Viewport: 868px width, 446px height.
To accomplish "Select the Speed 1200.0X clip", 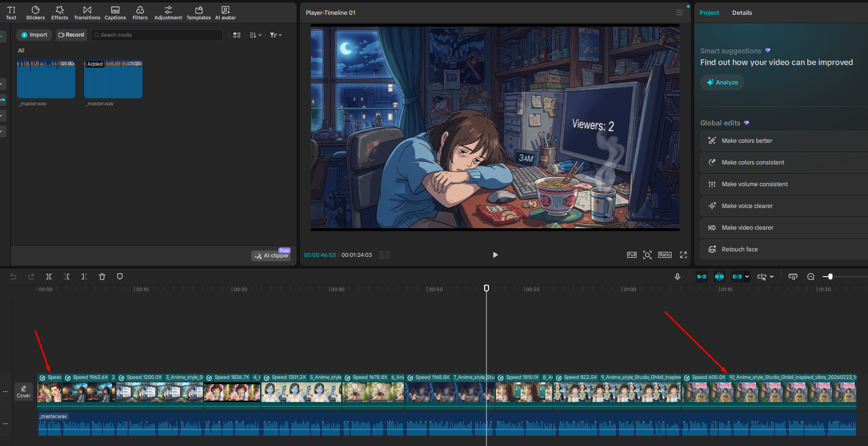I will coord(160,391).
